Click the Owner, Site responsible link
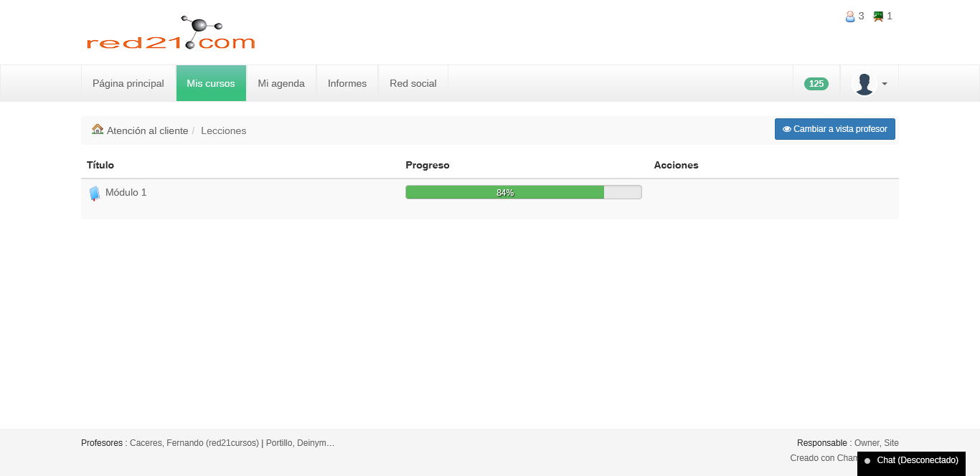 876,443
